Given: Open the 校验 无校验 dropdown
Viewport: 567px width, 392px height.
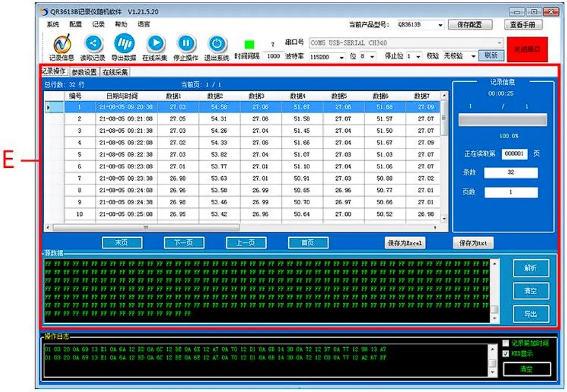Looking at the screenshot, I should coord(473,56).
